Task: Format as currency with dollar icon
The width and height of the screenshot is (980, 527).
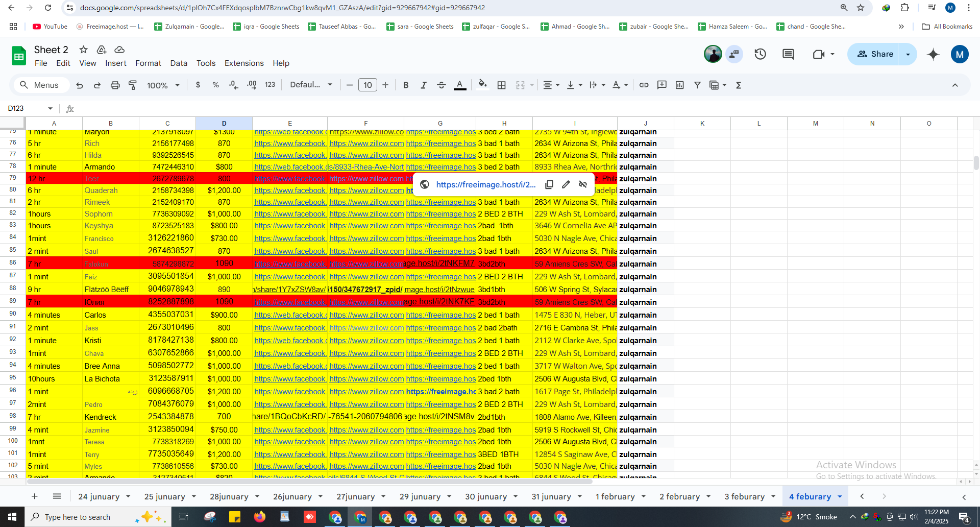Action: coord(198,85)
